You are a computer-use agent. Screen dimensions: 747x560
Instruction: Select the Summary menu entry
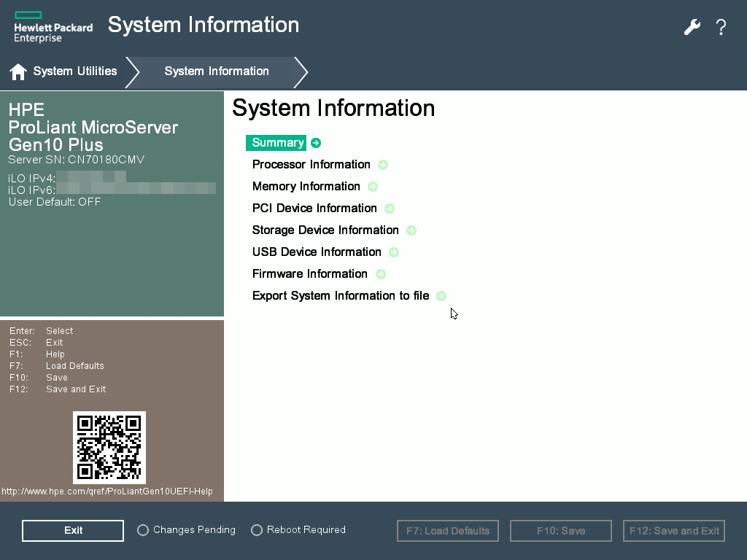coord(276,143)
